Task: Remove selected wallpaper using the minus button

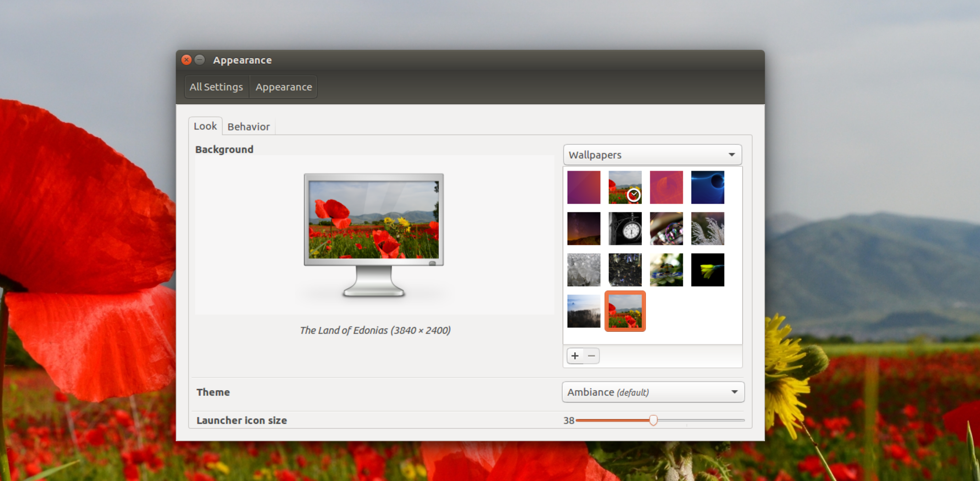Action: (x=591, y=356)
